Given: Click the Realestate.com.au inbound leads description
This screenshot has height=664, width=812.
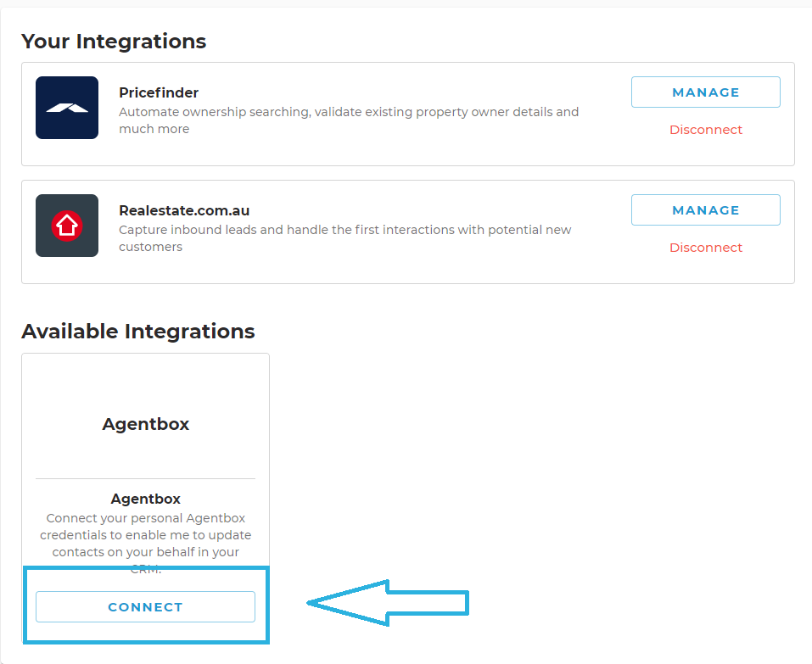Looking at the screenshot, I should click(344, 238).
